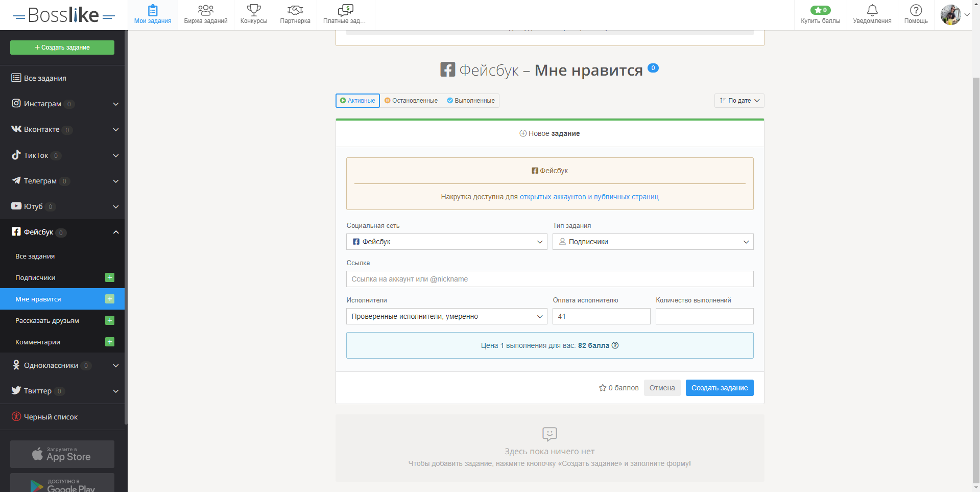Open the Социальная сеть dropdown
This screenshot has height=492, width=980.
pos(447,242)
